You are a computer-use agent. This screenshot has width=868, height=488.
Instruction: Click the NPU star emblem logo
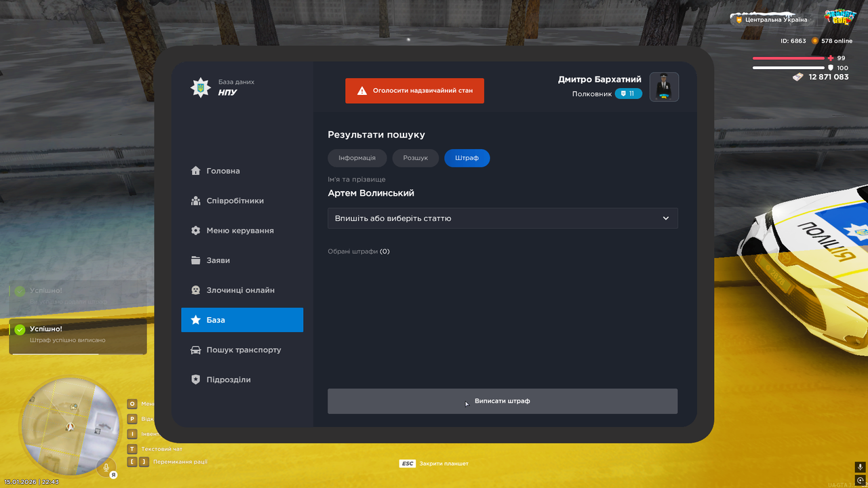[x=200, y=87]
